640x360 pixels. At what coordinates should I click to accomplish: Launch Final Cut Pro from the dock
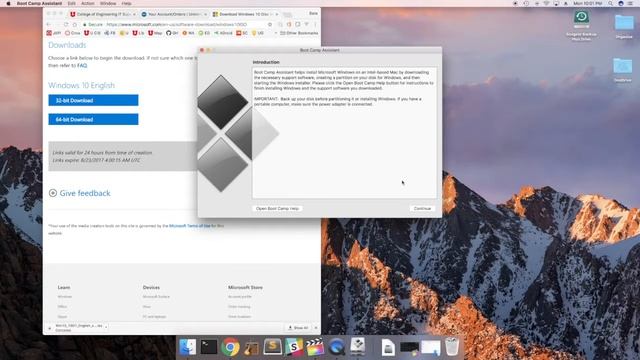[315, 347]
